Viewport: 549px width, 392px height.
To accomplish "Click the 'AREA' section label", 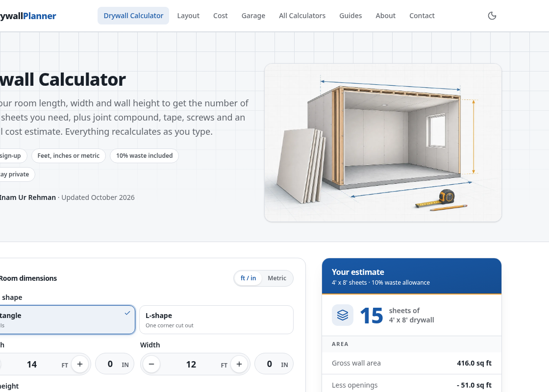I will click(340, 344).
